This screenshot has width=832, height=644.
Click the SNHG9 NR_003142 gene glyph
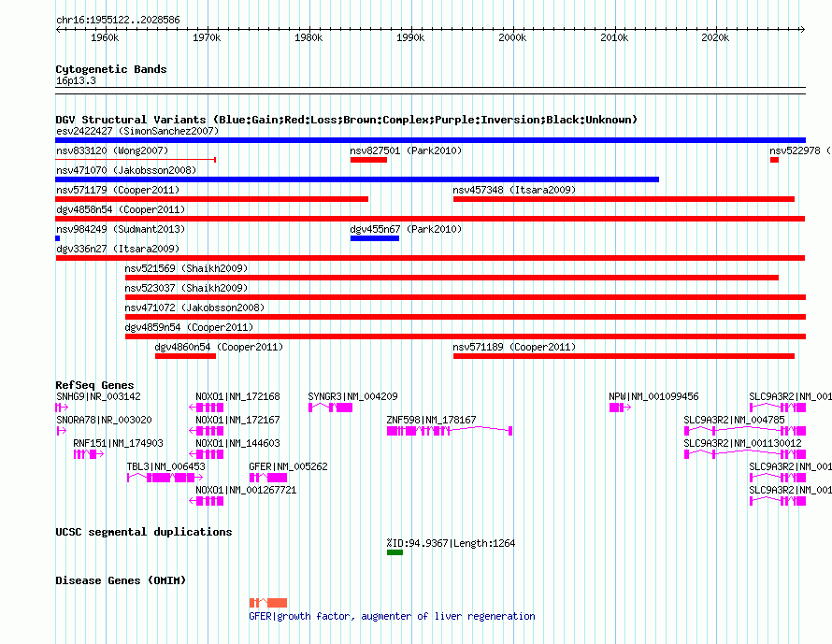(x=62, y=408)
